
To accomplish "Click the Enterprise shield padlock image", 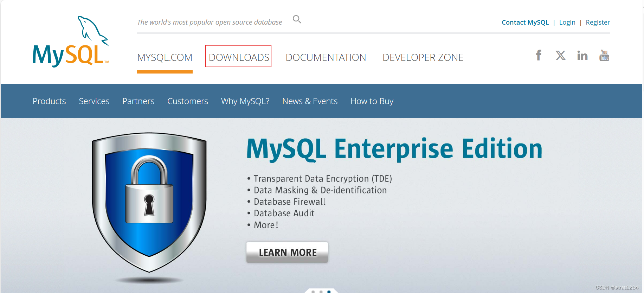I will tap(149, 203).
